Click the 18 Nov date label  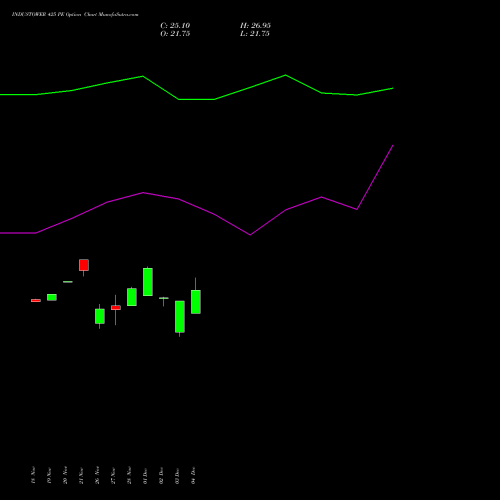pos(33,475)
